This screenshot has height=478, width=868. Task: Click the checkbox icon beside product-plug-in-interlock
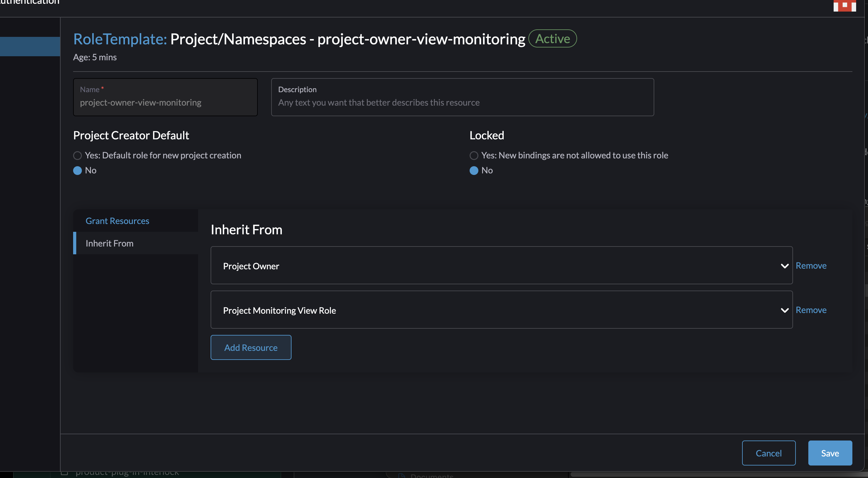click(65, 473)
